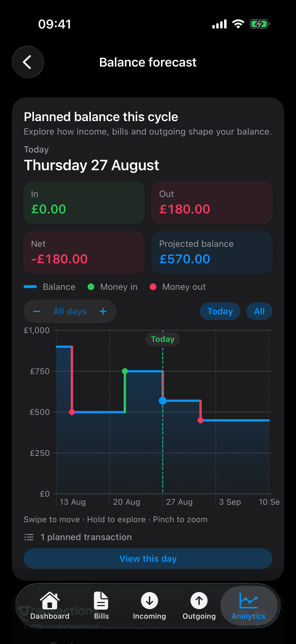Tap the green money-in point at £750
Image resolution: width=296 pixels, height=644 pixels.
[125, 371]
